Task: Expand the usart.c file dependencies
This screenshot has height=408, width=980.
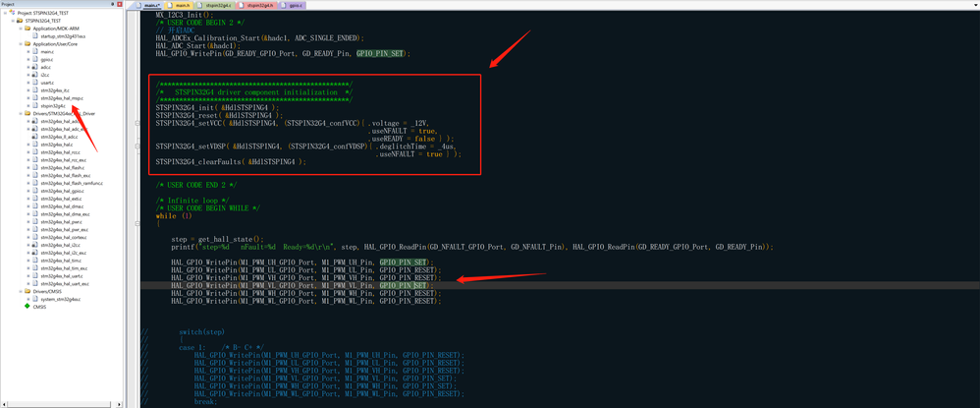Action: tap(28, 83)
